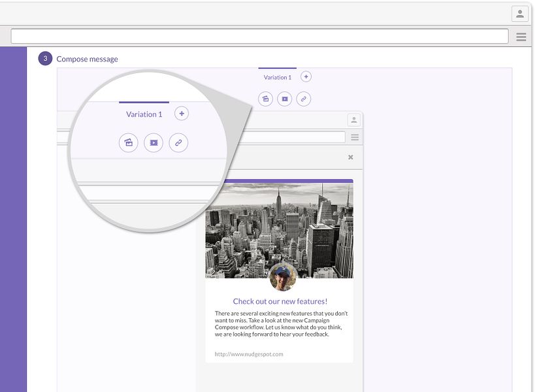Click the unmagnified insert link icon

pos(304,99)
